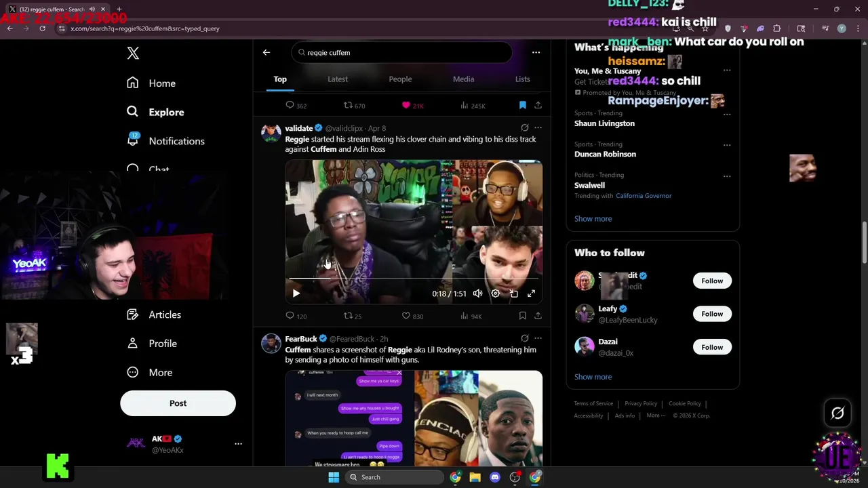868x488 pixels.
Task: Switch to the People tab
Action: click(x=400, y=79)
